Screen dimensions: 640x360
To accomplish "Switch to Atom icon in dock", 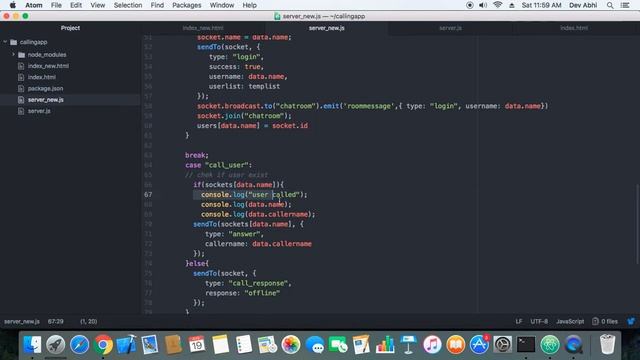I will click(550, 345).
